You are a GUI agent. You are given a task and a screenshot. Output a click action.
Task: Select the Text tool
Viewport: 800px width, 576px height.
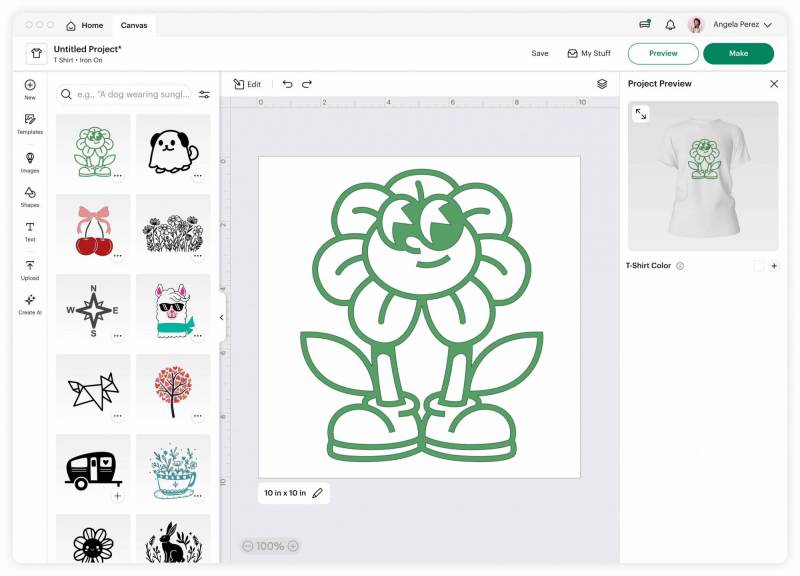[30, 231]
